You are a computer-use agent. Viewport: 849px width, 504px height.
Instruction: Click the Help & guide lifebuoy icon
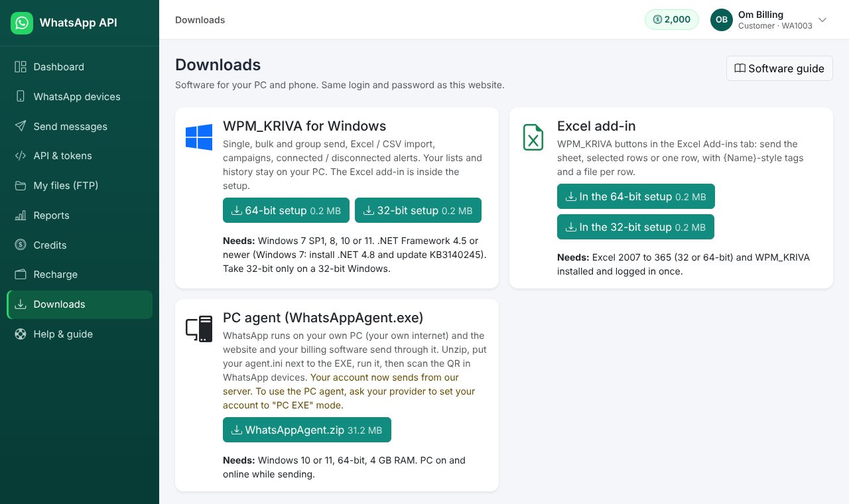tap(21, 334)
